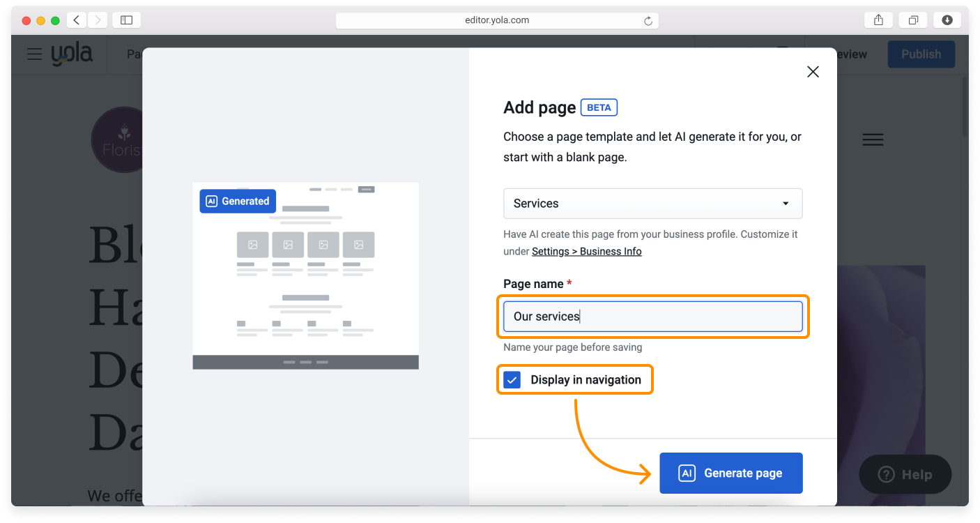
Task: Click the AI Generated template preview thumbnail
Action: click(x=305, y=275)
